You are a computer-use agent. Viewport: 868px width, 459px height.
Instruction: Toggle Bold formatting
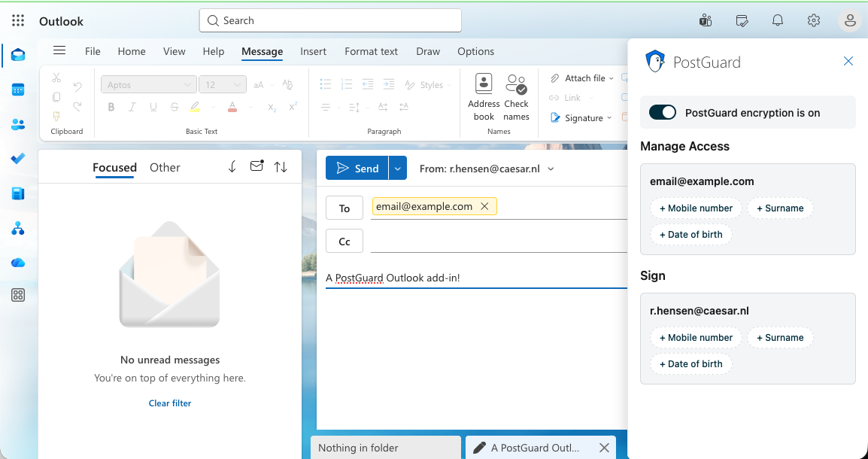coord(111,108)
